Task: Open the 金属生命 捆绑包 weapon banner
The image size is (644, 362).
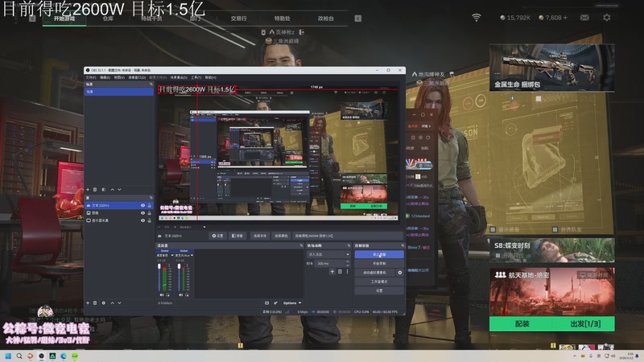Action: [552, 68]
